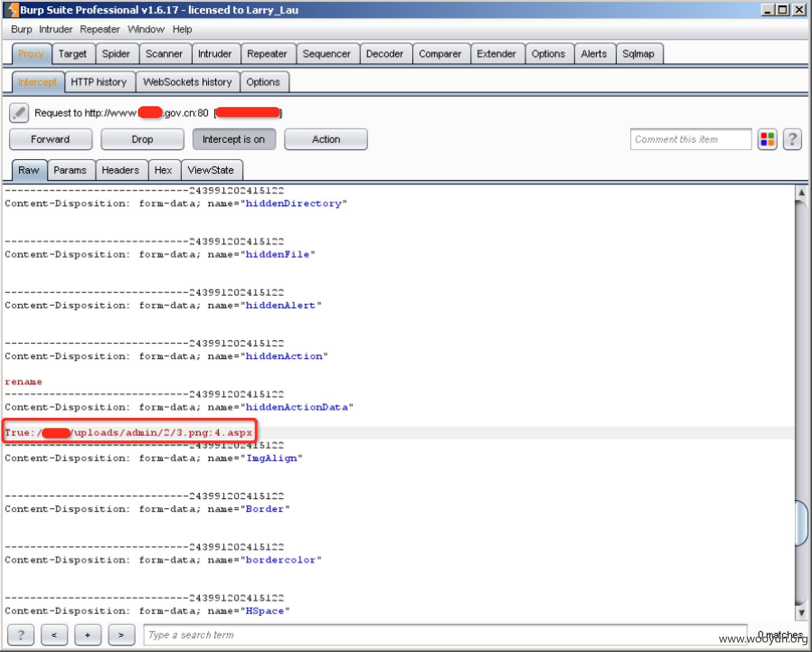812x652 pixels.
Task: Switch to the Headers view tab
Action: pos(121,170)
